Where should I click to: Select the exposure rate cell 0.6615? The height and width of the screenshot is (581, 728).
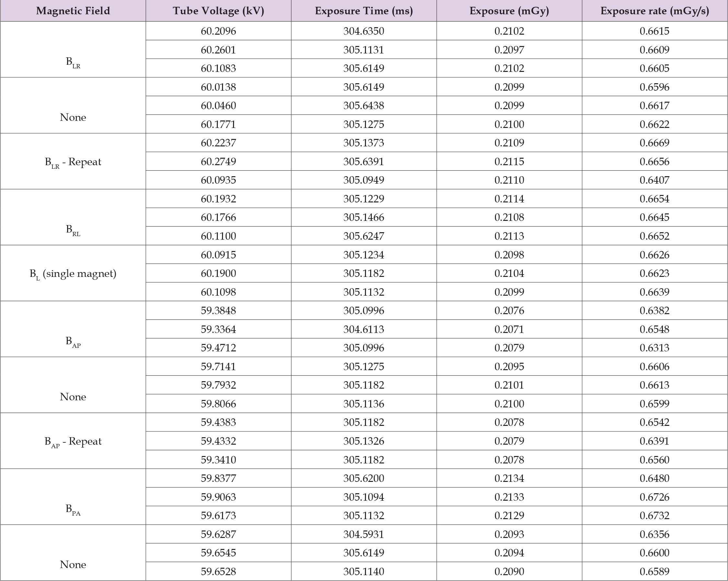point(654,31)
